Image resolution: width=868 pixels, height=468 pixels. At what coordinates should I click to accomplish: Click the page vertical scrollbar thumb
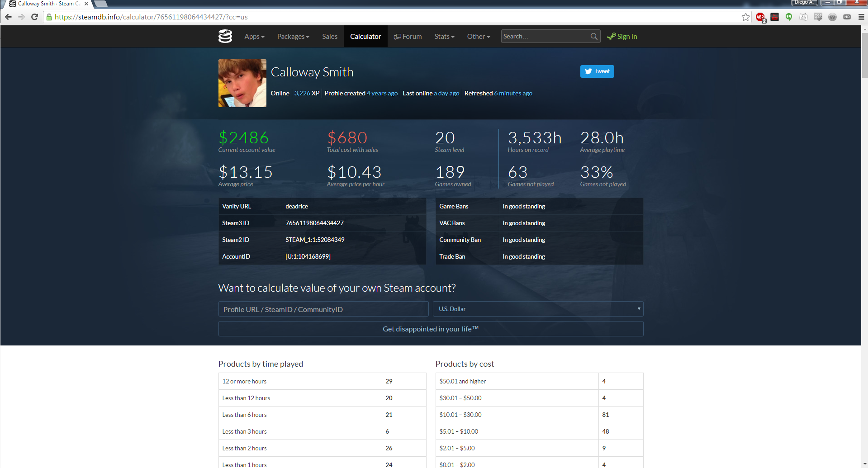[864, 54]
